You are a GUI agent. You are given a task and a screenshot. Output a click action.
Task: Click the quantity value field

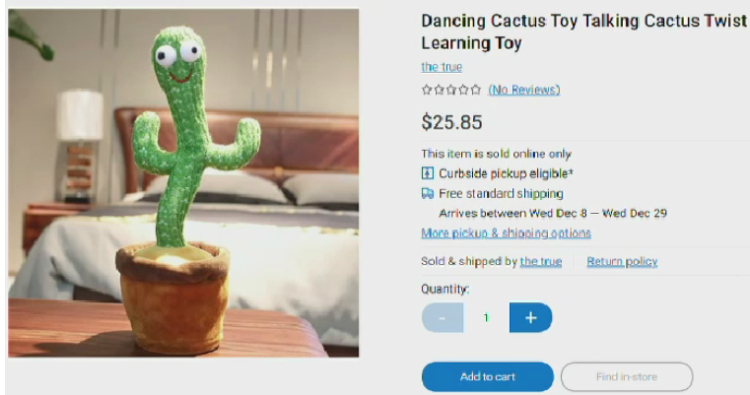point(486,318)
